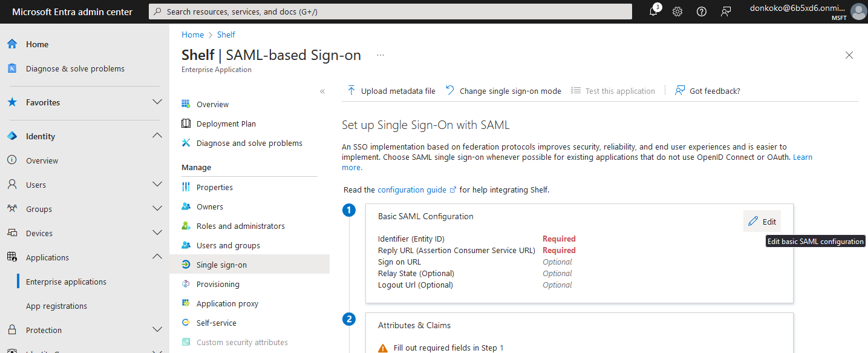
Task: Click the Upload metadata file arrow icon
Action: (x=351, y=91)
